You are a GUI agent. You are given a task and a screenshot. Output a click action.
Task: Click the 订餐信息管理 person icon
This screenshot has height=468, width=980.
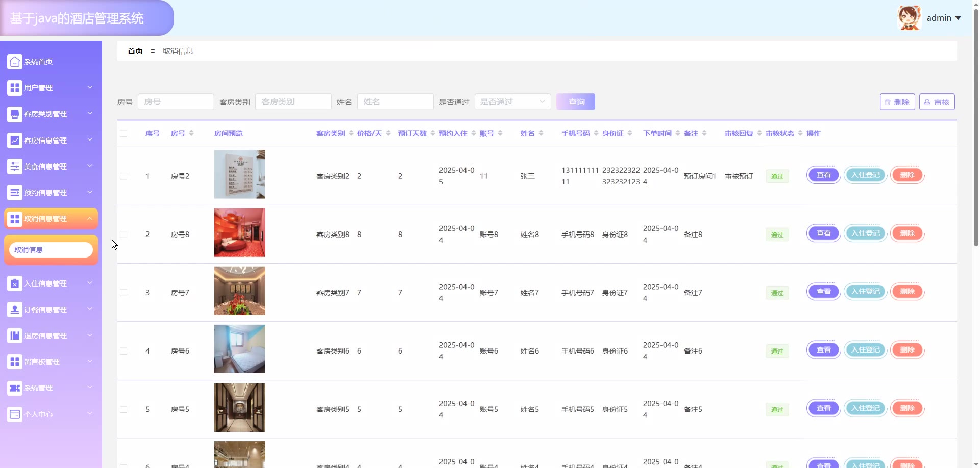(15, 310)
